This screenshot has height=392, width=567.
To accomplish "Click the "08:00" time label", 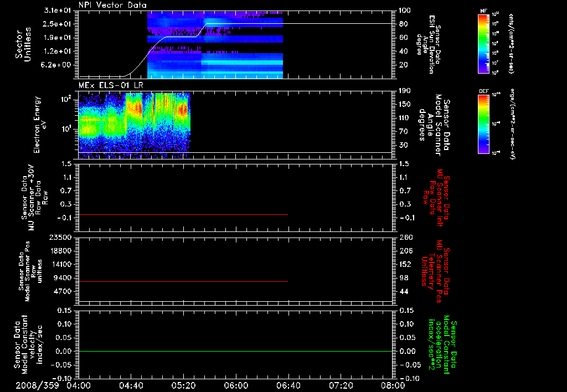I will [393, 385].
